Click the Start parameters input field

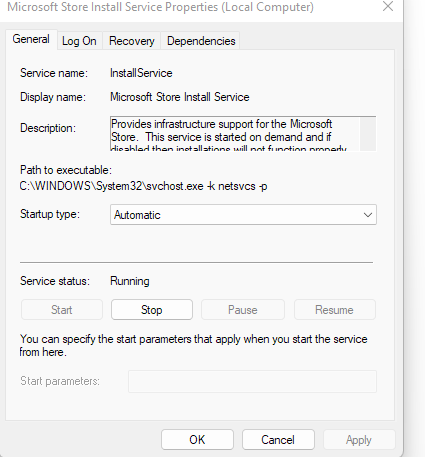point(252,381)
